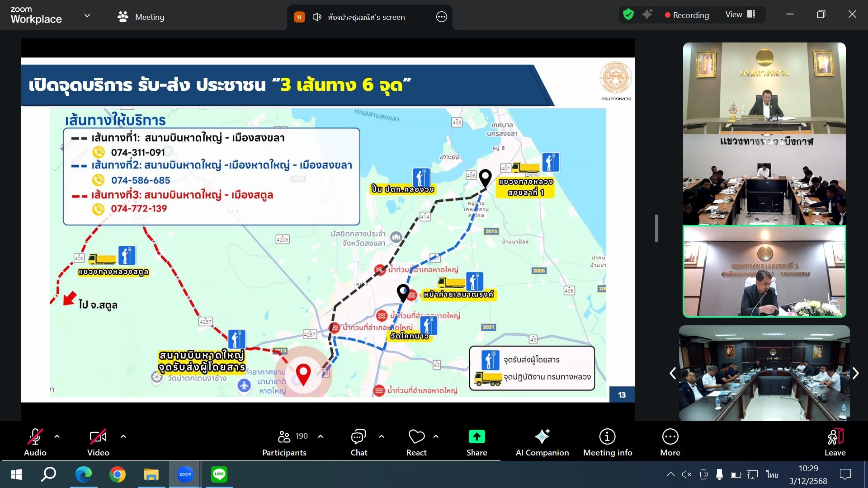Show next page of participant videos
This screenshot has width=868, height=488.
[x=855, y=373]
